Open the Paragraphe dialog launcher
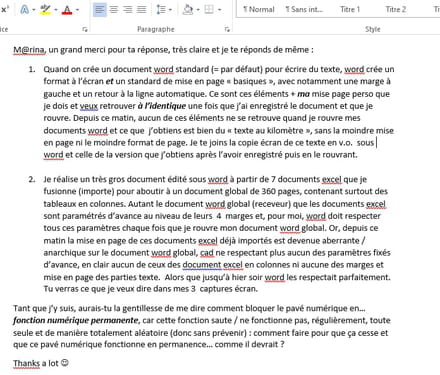Screen dimensions: 440x375 tap(227, 29)
